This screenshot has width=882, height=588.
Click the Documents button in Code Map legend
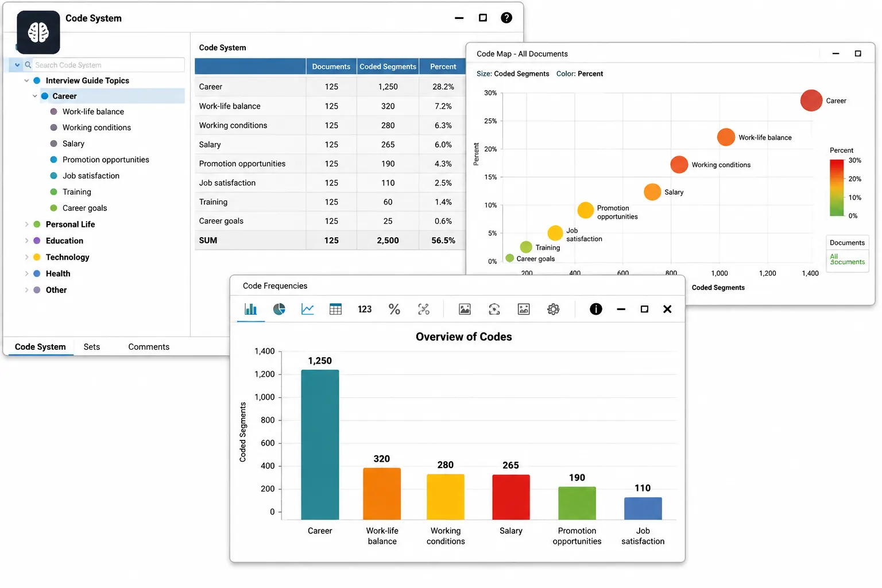tap(847, 242)
